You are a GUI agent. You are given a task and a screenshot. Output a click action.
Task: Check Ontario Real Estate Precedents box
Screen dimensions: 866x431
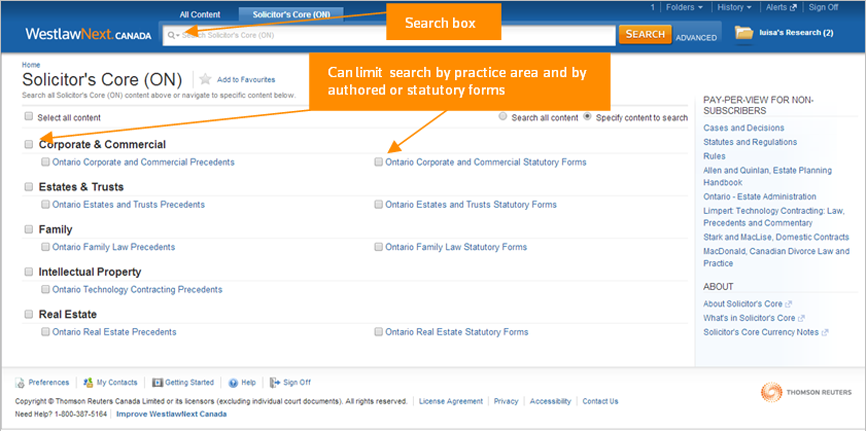(x=45, y=332)
